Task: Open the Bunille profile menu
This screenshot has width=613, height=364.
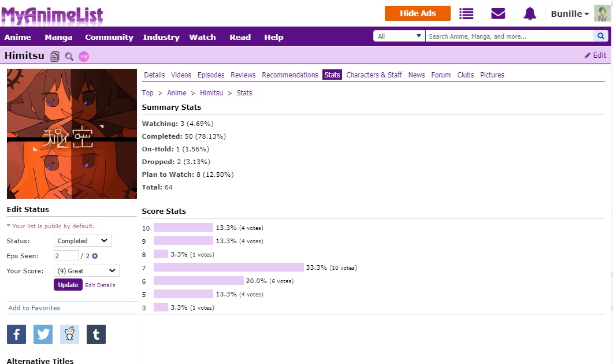Action: [x=570, y=14]
